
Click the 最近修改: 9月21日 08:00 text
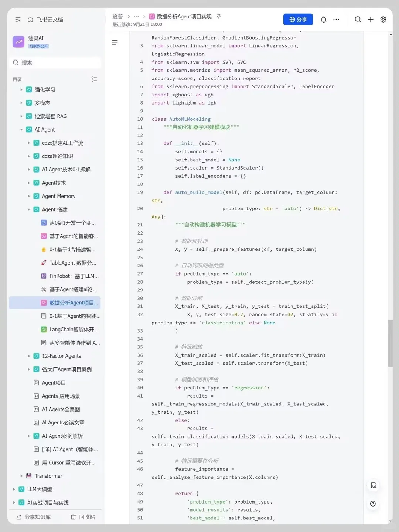[x=137, y=24]
